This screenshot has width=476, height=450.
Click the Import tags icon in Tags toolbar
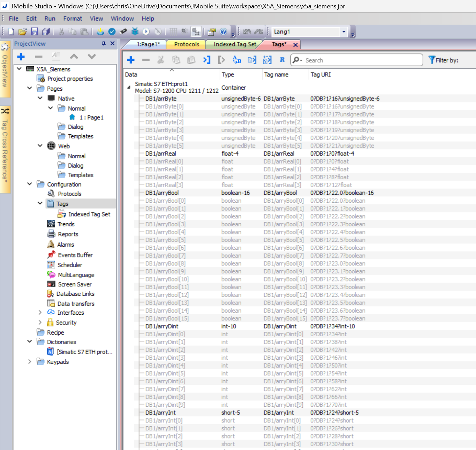tap(207, 60)
